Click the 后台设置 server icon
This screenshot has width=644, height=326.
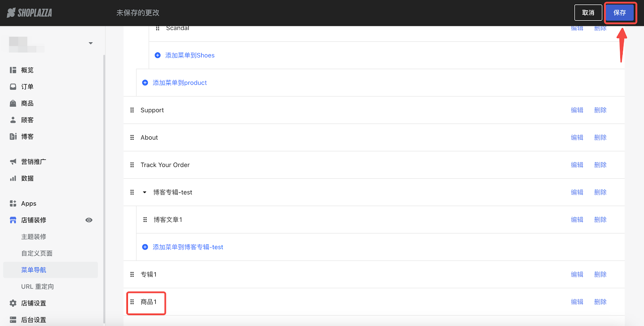pyautogui.click(x=13, y=320)
